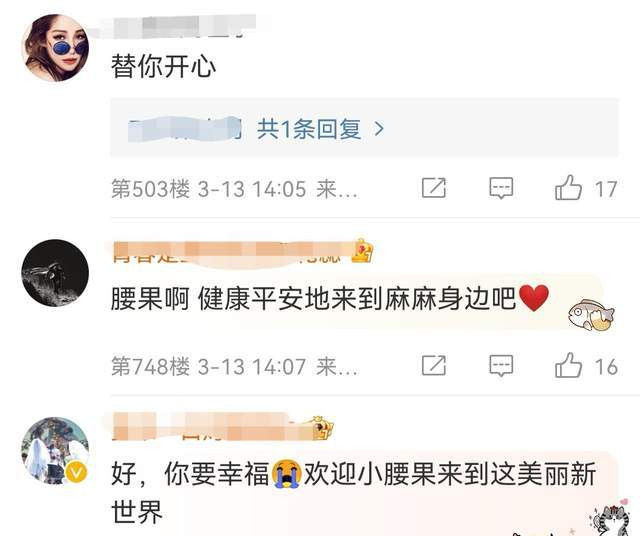
Task: Tap the crown badge beside third commenter's name
Action: click(322, 428)
